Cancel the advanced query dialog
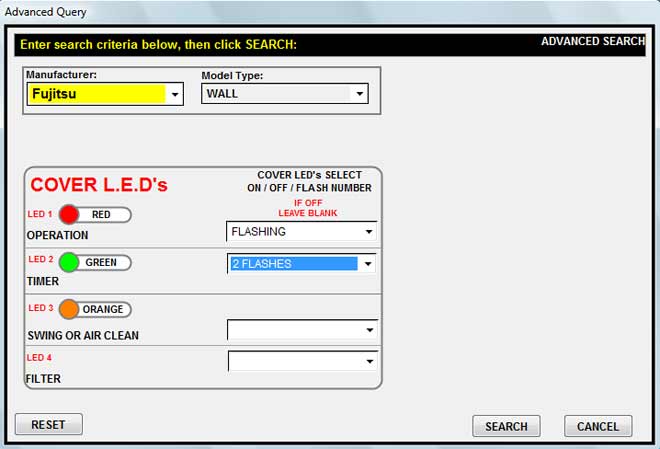Viewport: 660px width, 449px height. (598, 427)
